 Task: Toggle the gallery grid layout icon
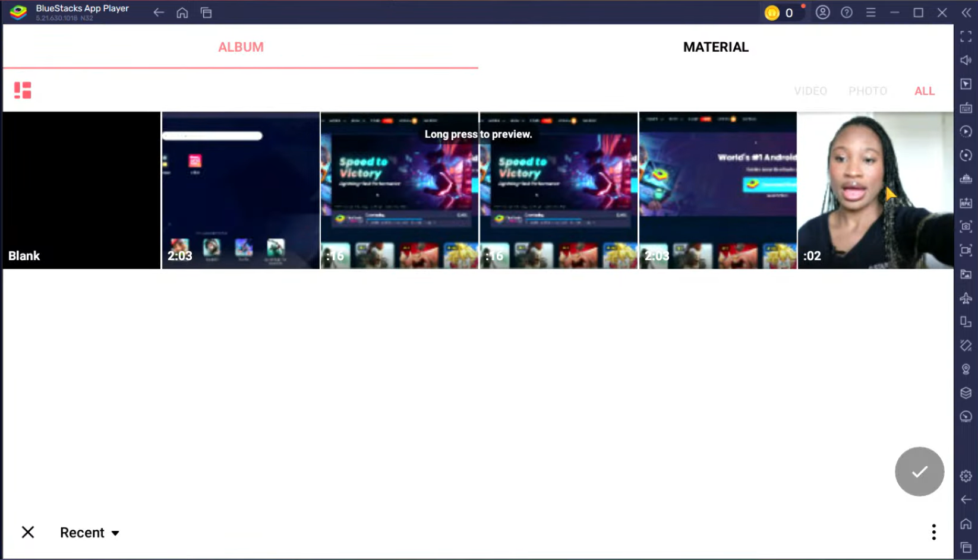pyautogui.click(x=23, y=90)
